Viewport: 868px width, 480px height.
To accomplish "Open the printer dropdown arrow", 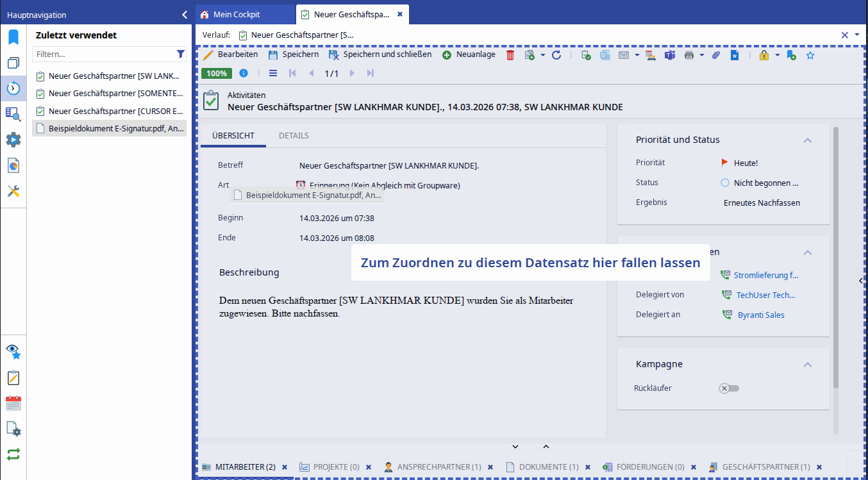I will tap(702, 55).
